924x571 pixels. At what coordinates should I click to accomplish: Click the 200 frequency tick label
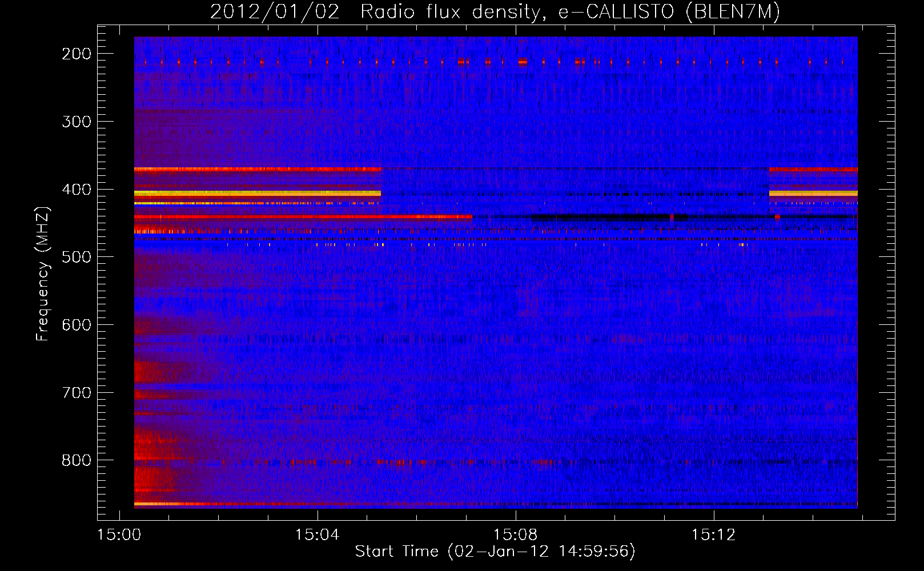[77, 54]
